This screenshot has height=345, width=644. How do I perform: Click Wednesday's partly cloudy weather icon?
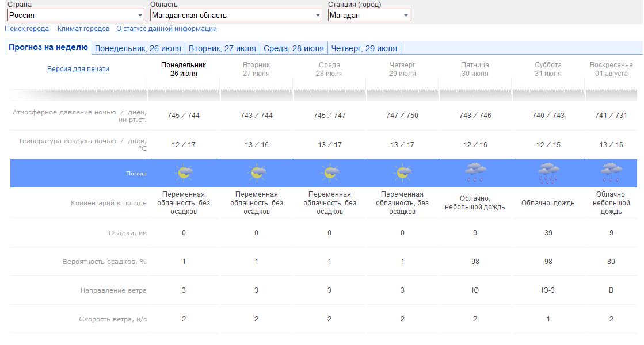(x=330, y=173)
